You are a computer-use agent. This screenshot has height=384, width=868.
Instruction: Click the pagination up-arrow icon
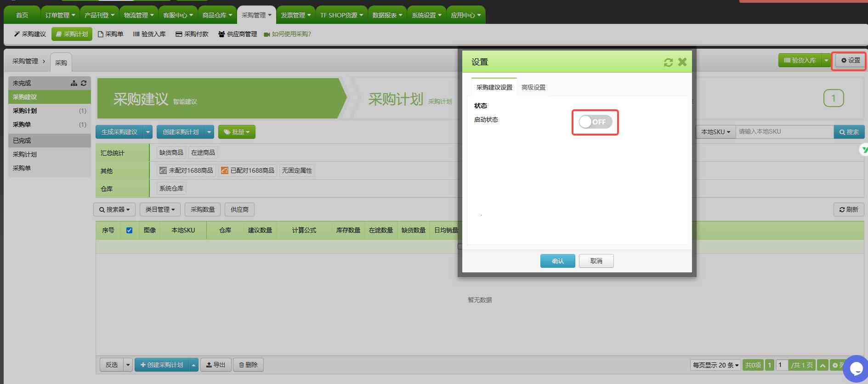click(x=823, y=365)
